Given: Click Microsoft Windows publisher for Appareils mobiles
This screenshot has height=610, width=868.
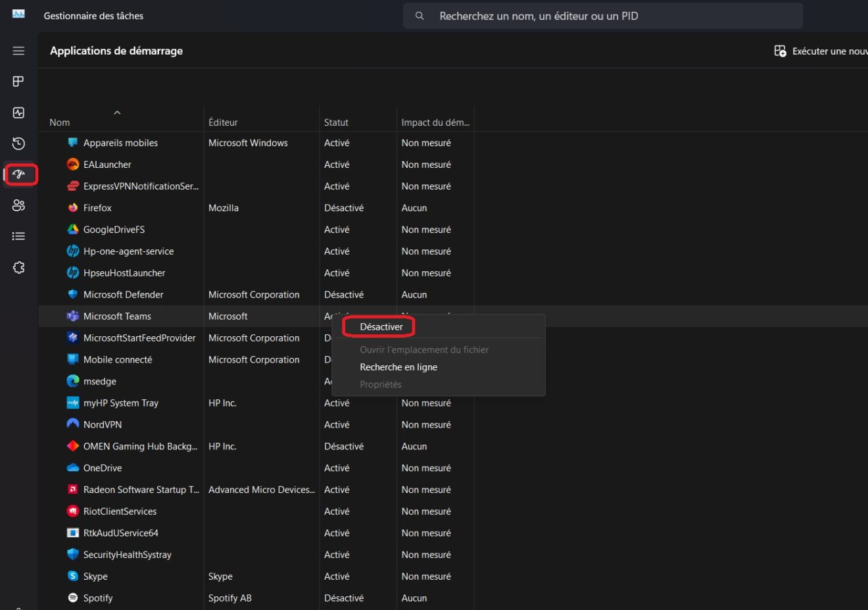Looking at the screenshot, I should pyautogui.click(x=248, y=143).
